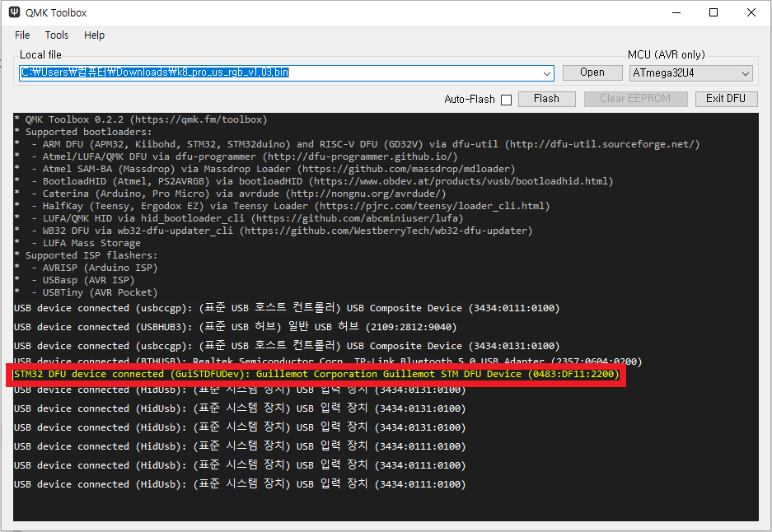Click the HalfKay (Teensy, Ergodox EZ) log line
772x532 pixels.
282,206
